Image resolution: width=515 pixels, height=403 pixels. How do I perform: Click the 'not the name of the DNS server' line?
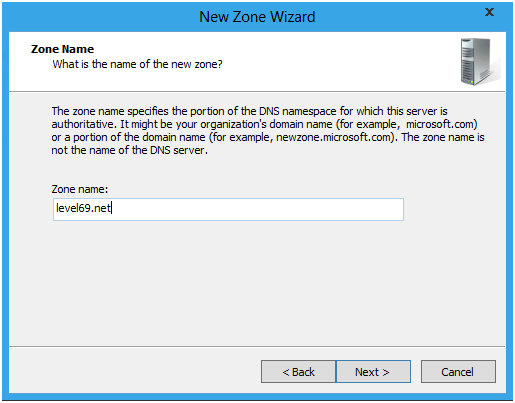click(x=129, y=150)
